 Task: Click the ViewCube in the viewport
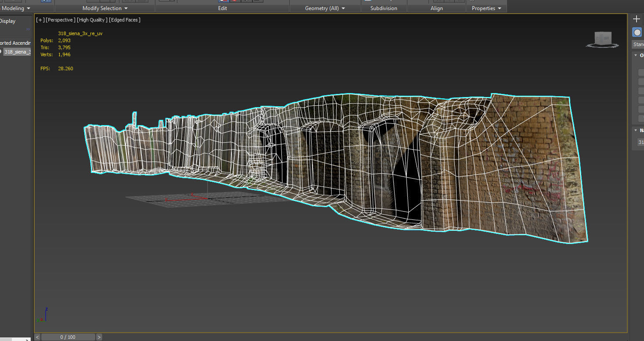pyautogui.click(x=603, y=39)
